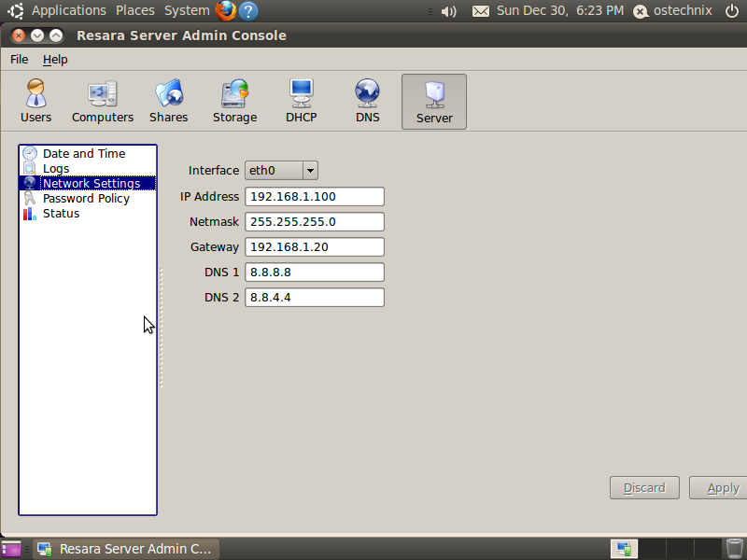Screen dimensions: 747x560
Task: Select Status in the sidebar list
Action: click(x=61, y=214)
